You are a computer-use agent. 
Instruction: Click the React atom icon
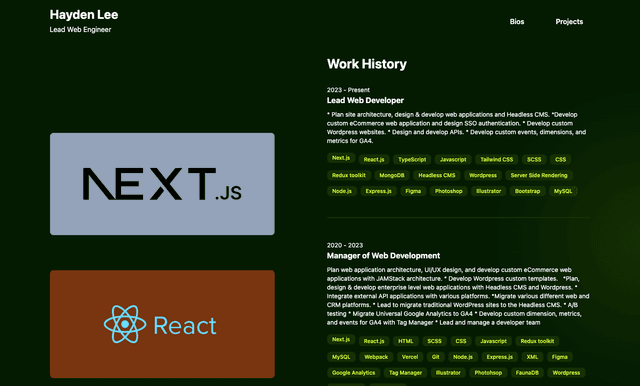pos(125,324)
